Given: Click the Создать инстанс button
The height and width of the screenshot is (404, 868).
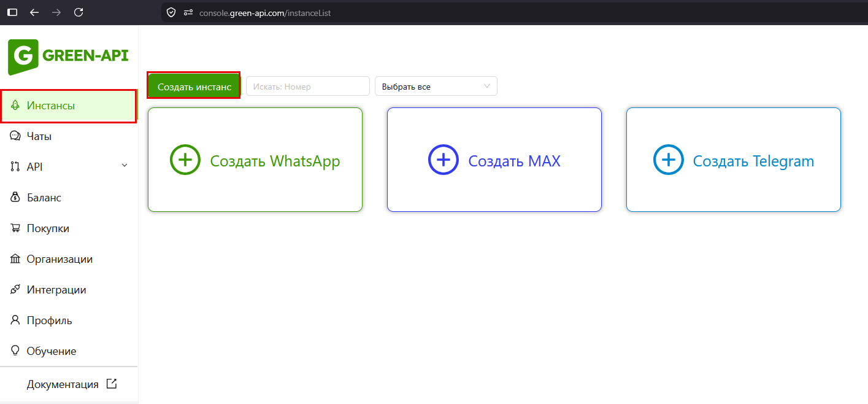Looking at the screenshot, I should [x=194, y=87].
